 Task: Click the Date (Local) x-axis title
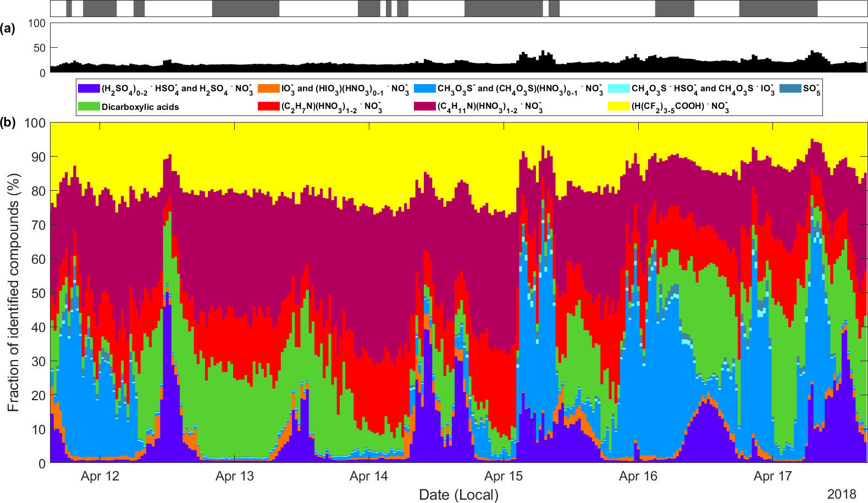[x=458, y=495]
